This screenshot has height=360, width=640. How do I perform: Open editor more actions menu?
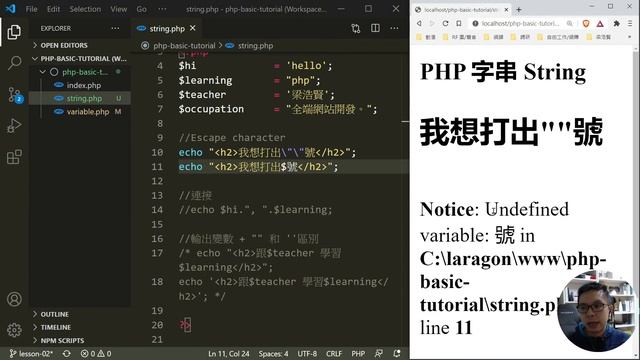click(394, 28)
